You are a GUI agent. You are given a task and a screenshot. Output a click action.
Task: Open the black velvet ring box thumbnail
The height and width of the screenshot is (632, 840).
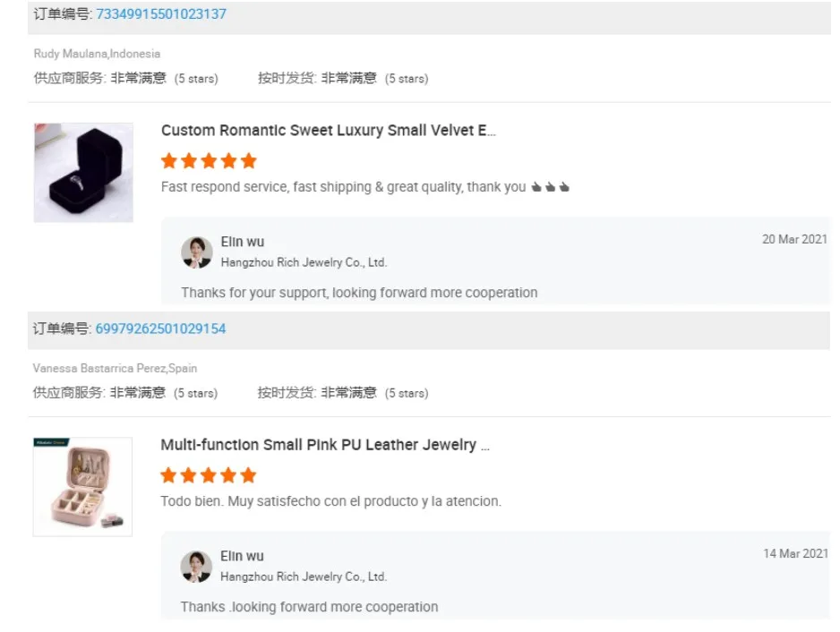pos(83,173)
